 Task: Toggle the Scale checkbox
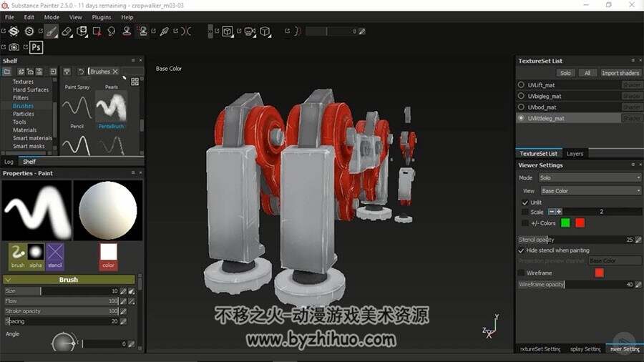coord(525,212)
